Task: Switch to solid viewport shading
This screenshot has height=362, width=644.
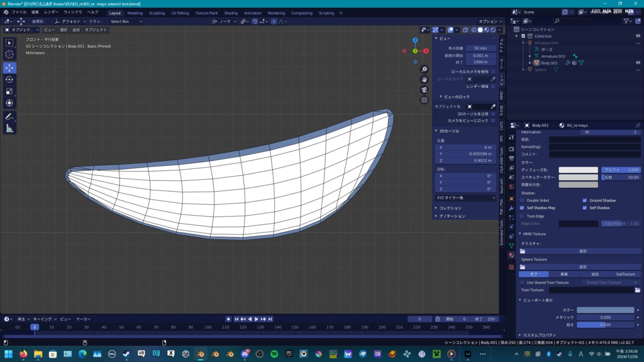Action: point(480,30)
